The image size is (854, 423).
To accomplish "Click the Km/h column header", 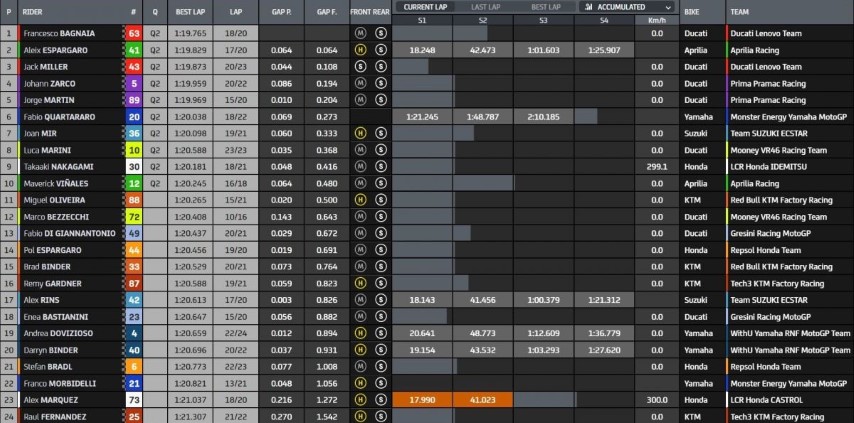I will (656, 19).
